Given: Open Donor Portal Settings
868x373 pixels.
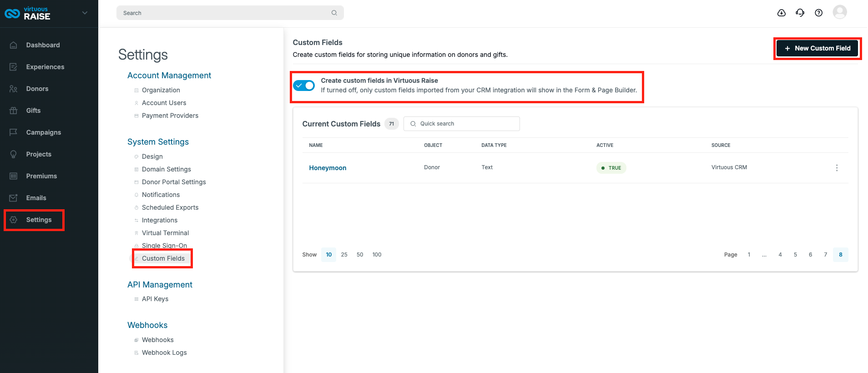Looking at the screenshot, I should point(174,182).
